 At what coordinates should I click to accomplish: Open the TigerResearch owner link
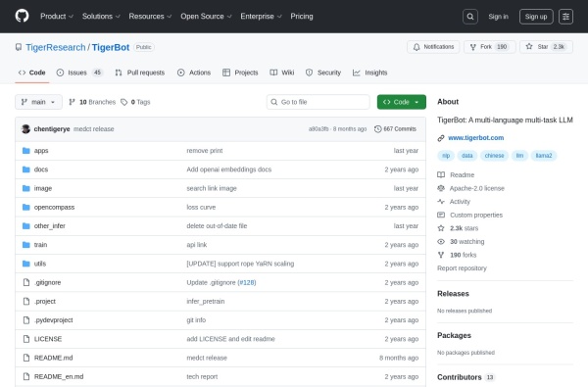point(56,47)
